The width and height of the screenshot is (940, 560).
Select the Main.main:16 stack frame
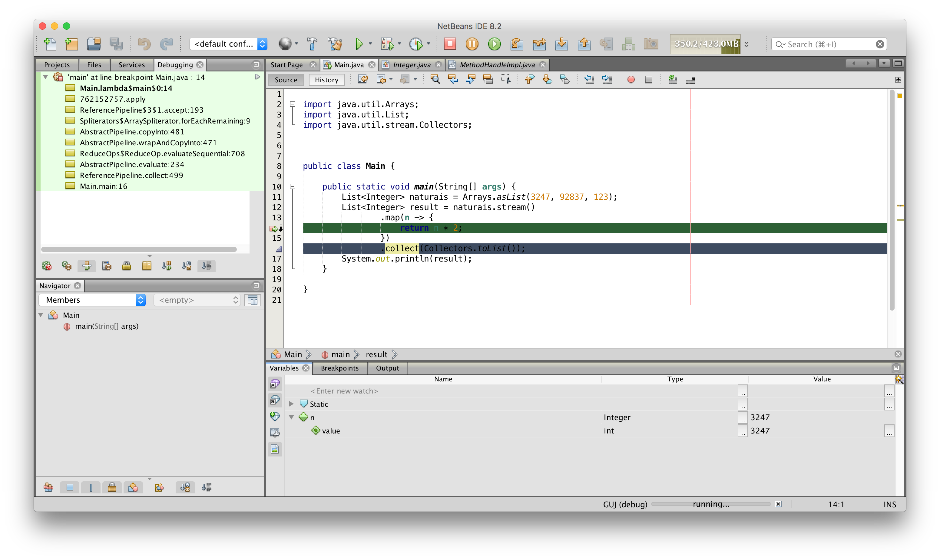point(104,186)
